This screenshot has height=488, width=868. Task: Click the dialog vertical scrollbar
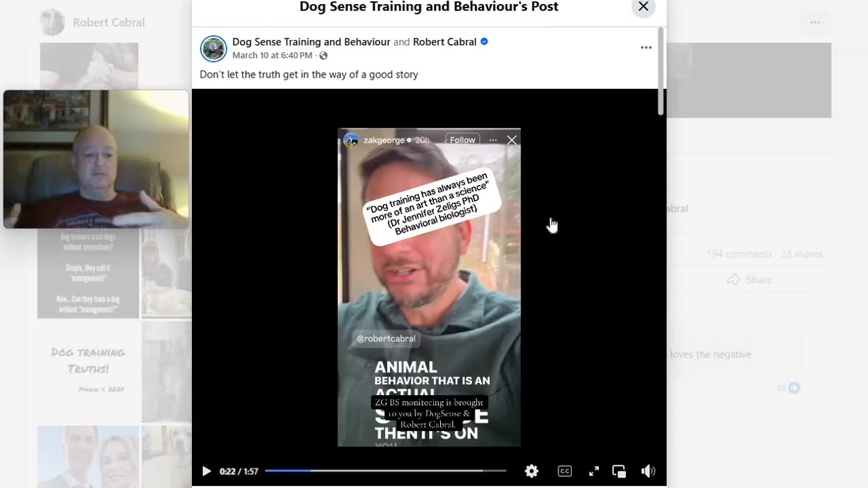661,71
